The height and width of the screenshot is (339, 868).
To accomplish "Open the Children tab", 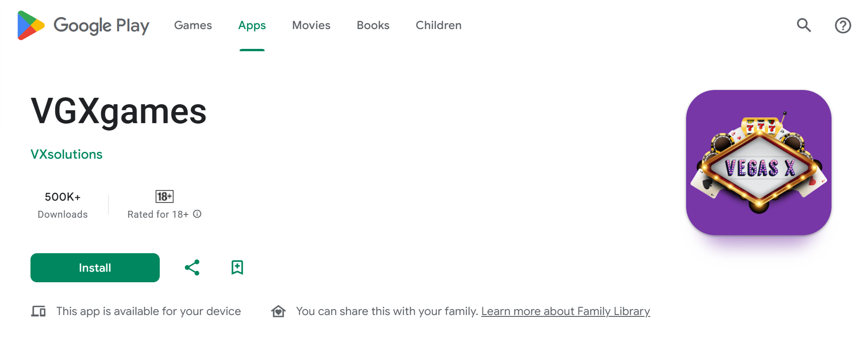I will click(439, 25).
